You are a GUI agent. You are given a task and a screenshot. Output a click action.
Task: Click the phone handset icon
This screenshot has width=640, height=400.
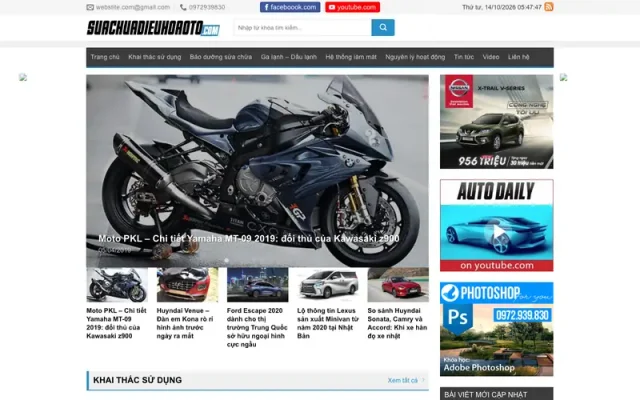click(x=183, y=7)
